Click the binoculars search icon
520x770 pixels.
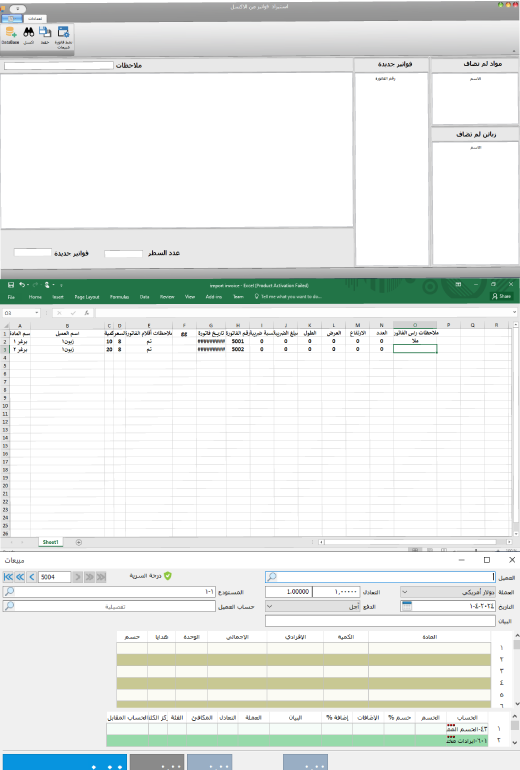pos(28,32)
